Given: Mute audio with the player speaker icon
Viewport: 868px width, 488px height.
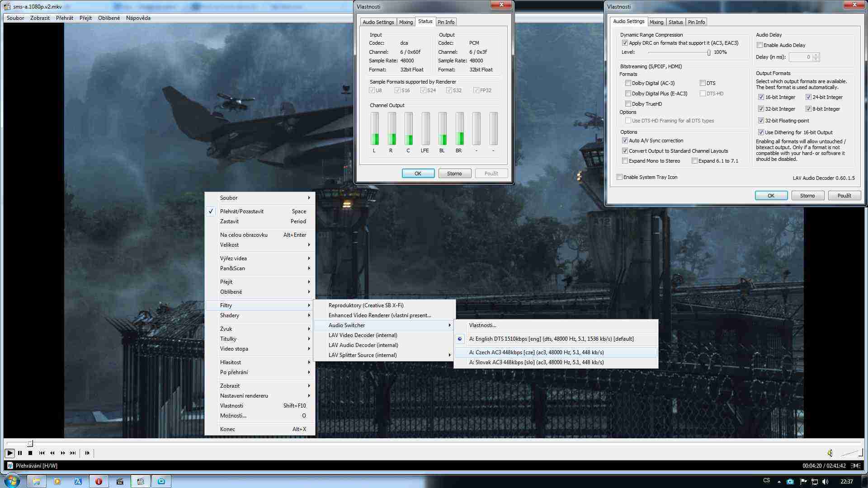Looking at the screenshot, I should (x=830, y=453).
